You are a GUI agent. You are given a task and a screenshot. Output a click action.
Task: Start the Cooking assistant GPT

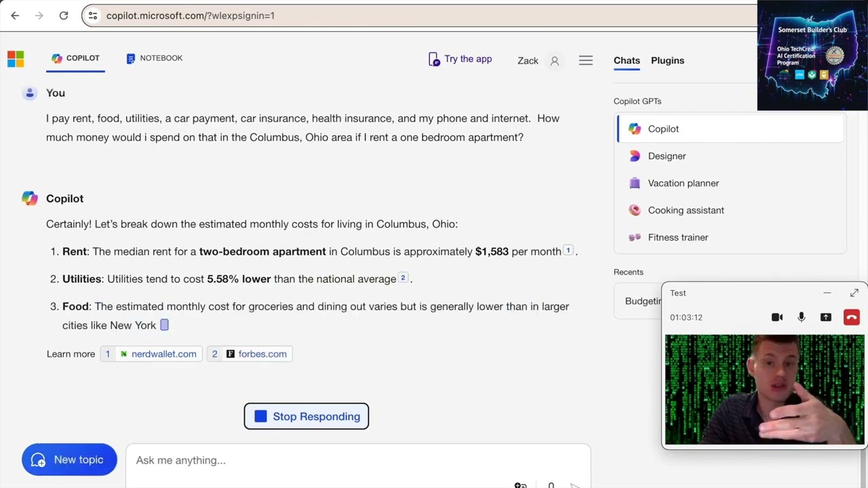pos(731,210)
